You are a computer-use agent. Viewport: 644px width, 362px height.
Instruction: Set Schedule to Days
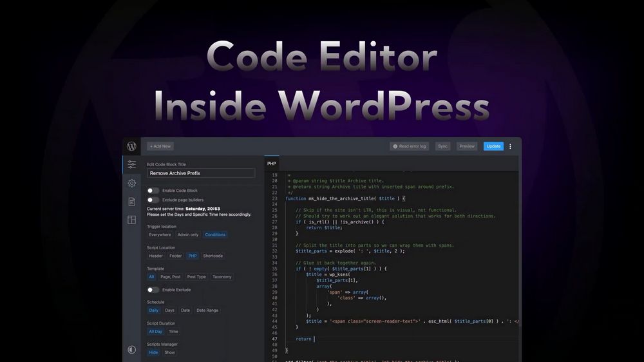coord(169,310)
